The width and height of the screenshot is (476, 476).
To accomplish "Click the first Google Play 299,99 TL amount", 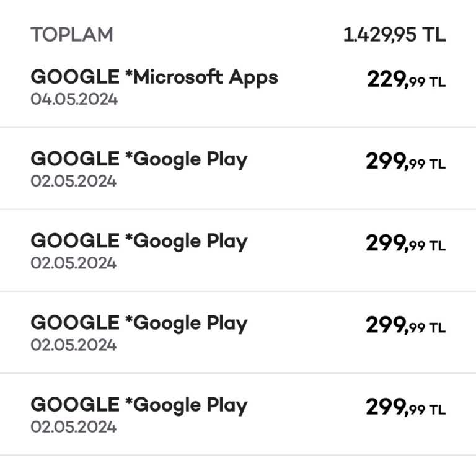I will tap(405, 162).
